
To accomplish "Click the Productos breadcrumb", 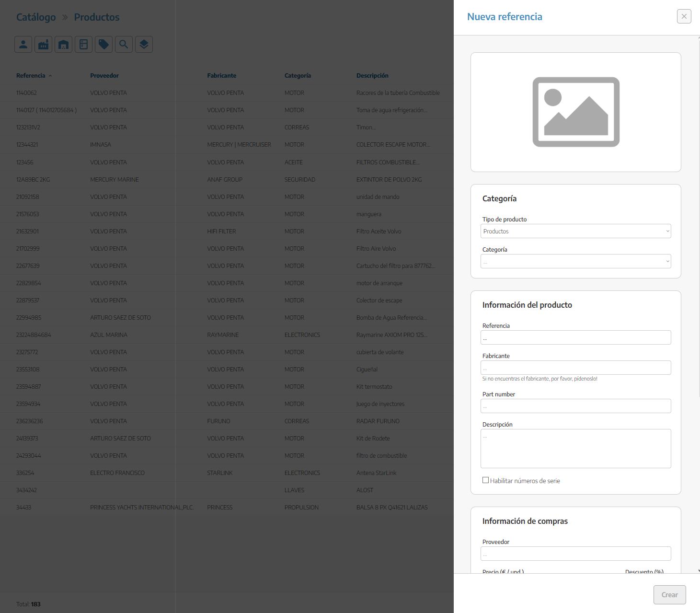I will (x=97, y=17).
